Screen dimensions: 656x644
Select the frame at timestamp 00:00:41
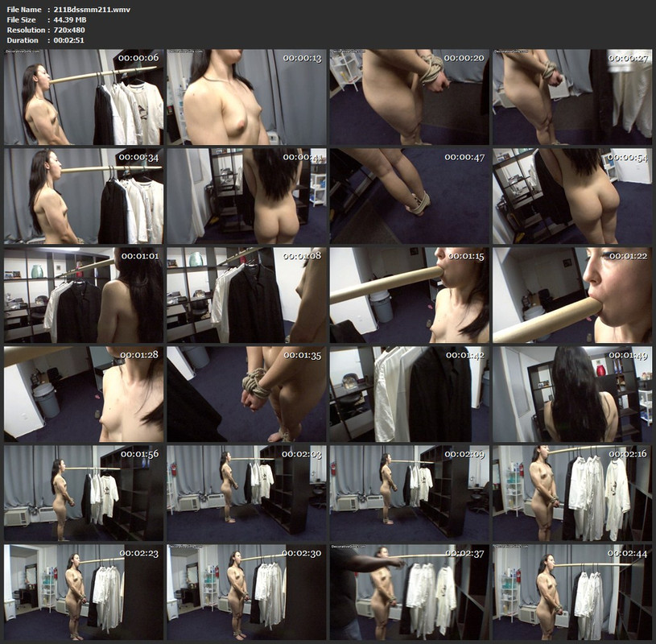pyautogui.click(x=246, y=196)
